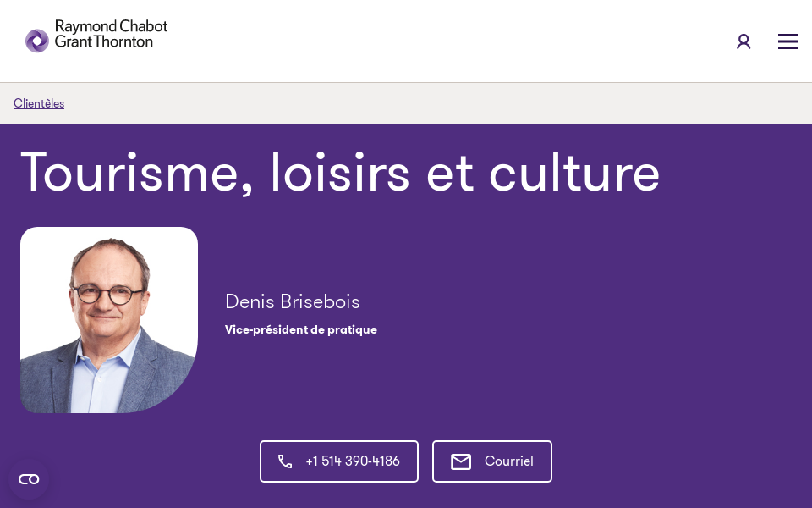Click the envelope icon in the Courriel button
This screenshot has width=812, height=508.
click(461, 461)
